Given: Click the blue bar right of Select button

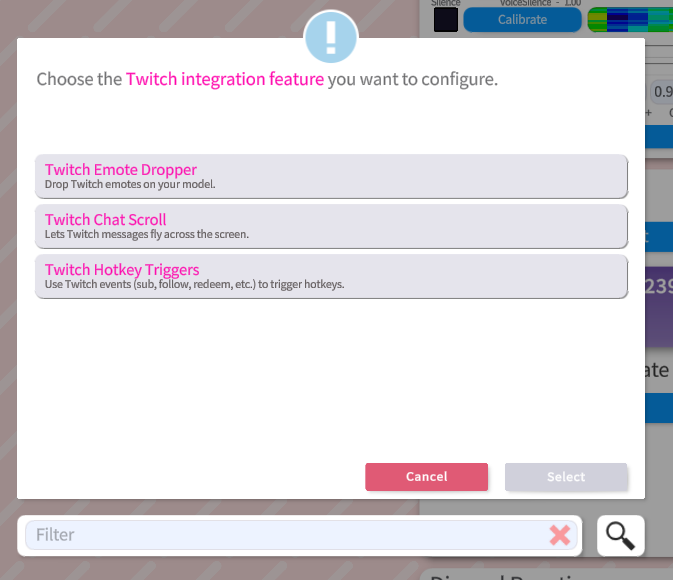Looking at the screenshot, I should (x=658, y=408).
